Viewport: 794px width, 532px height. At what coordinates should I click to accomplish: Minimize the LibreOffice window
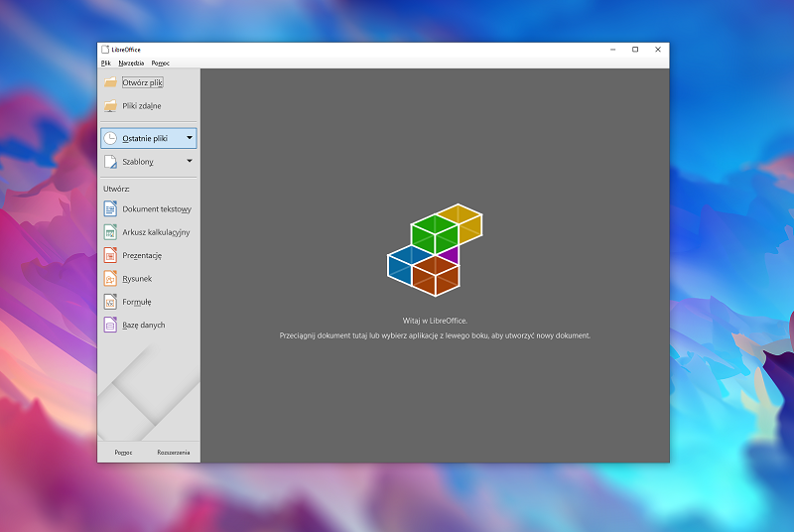[x=612, y=49]
